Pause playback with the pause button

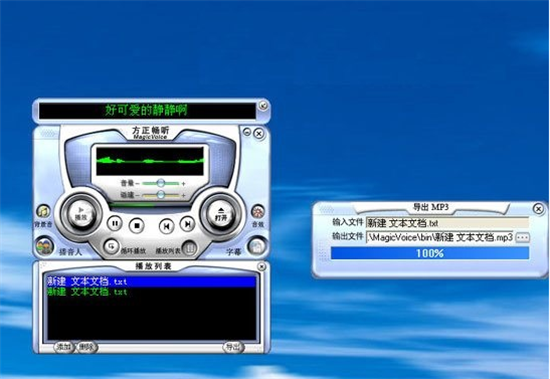click(x=115, y=223)
